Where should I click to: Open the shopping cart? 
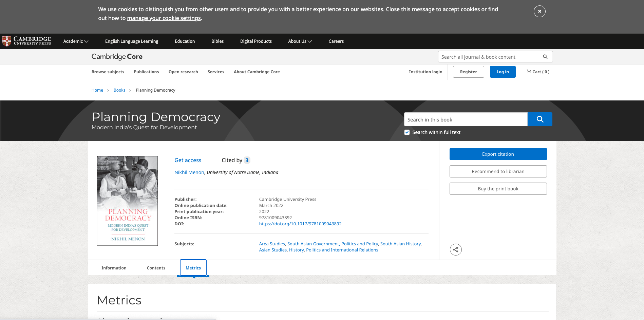click(x=538, y=72)
